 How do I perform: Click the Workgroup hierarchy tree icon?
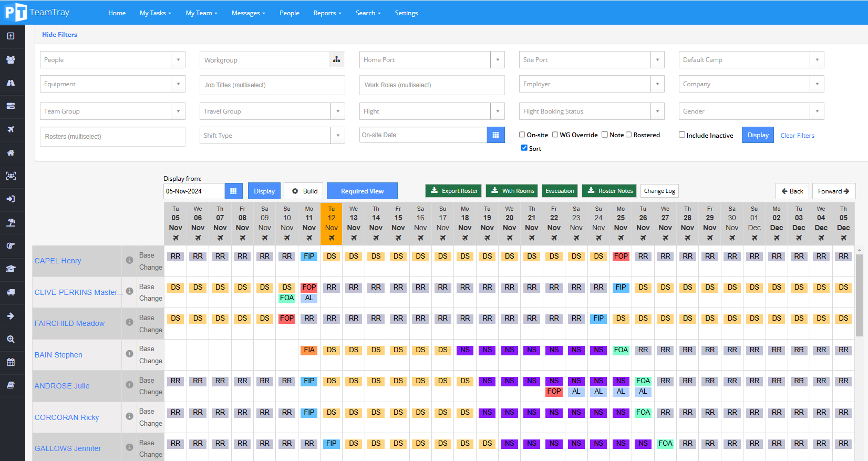coord(337,59)
